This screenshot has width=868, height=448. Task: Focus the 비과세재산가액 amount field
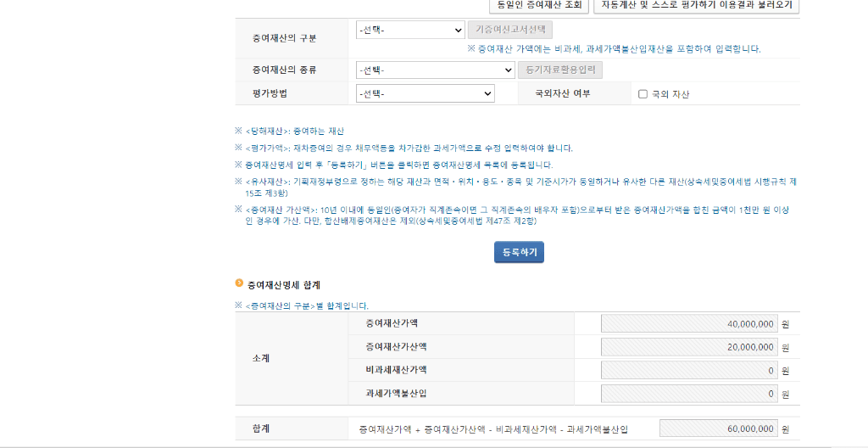688,371
